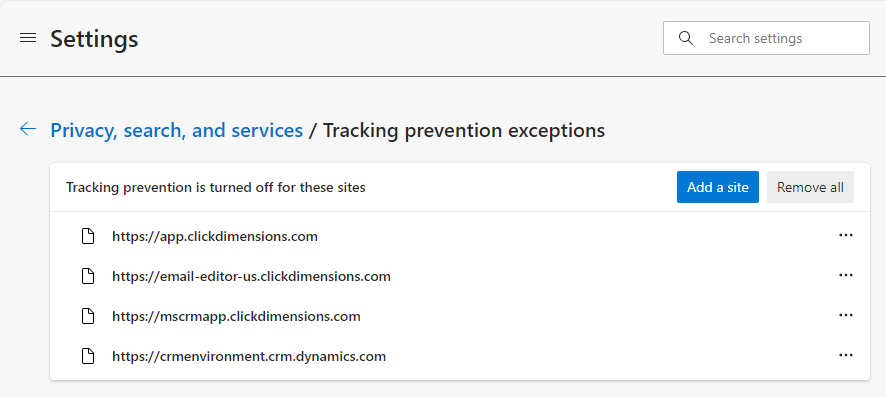
Task: Click the magnifier icon in search box
Action: (685, 38)
